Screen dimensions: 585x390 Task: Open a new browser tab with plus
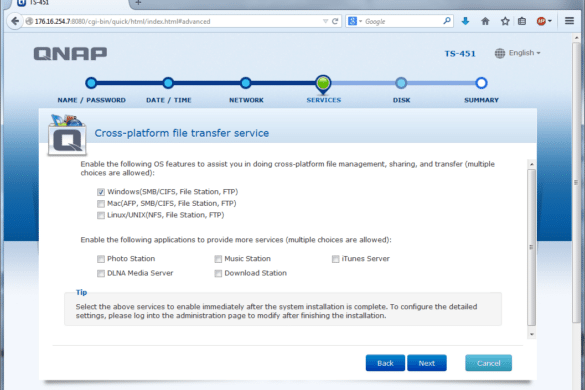[138, 3]
